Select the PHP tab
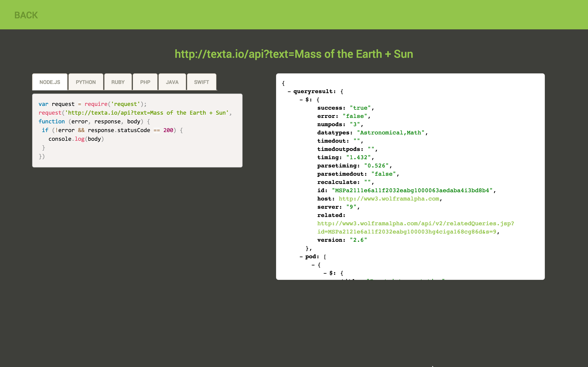 click(x=145, y=82)
